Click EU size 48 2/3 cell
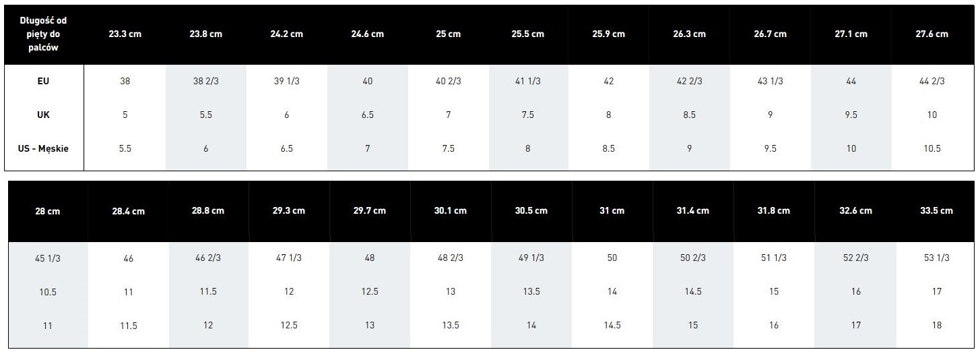This screenshot has width=980, height=354. click(450, 258)
